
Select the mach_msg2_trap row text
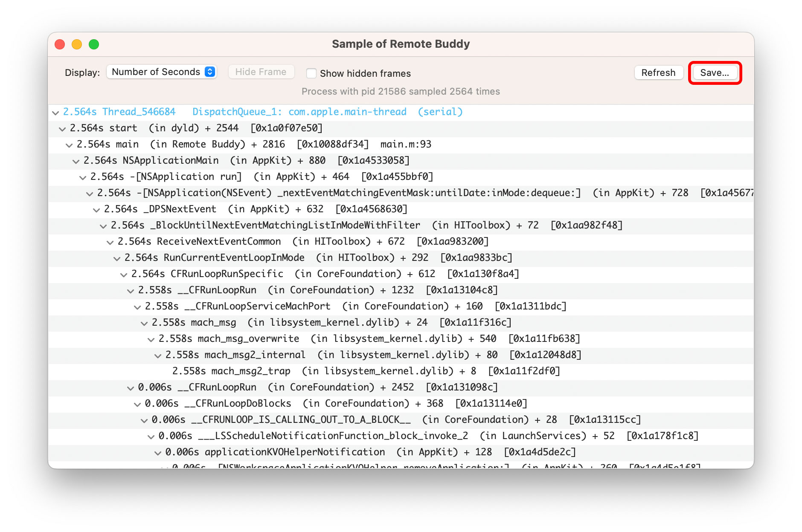point(366,371)
